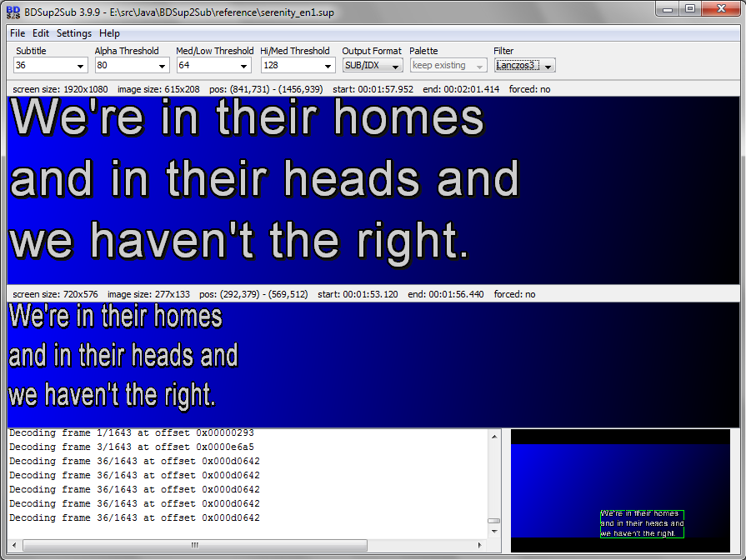Expand the Subtitle number dropdown arrow
The height and width of the screenshot is (560, 746).
80,66
